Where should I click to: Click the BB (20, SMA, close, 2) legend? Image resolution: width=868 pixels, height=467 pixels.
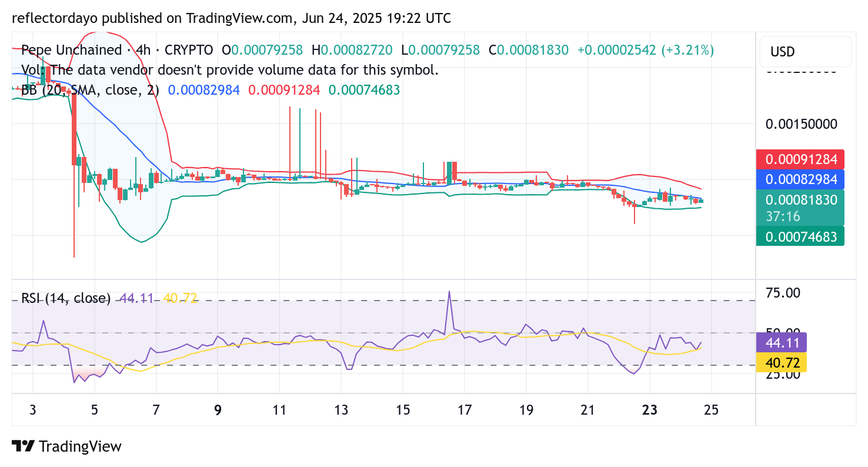tap(91, 90)
